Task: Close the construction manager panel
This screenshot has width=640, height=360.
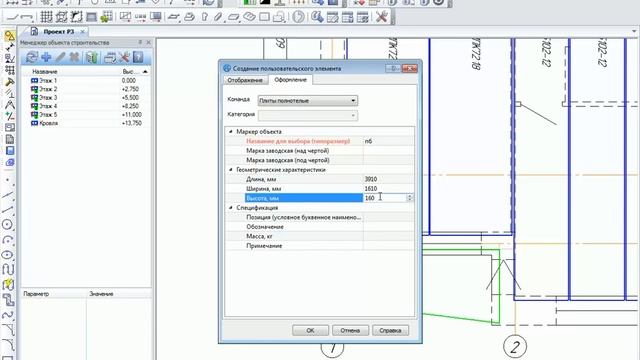Action: [148, 42]
